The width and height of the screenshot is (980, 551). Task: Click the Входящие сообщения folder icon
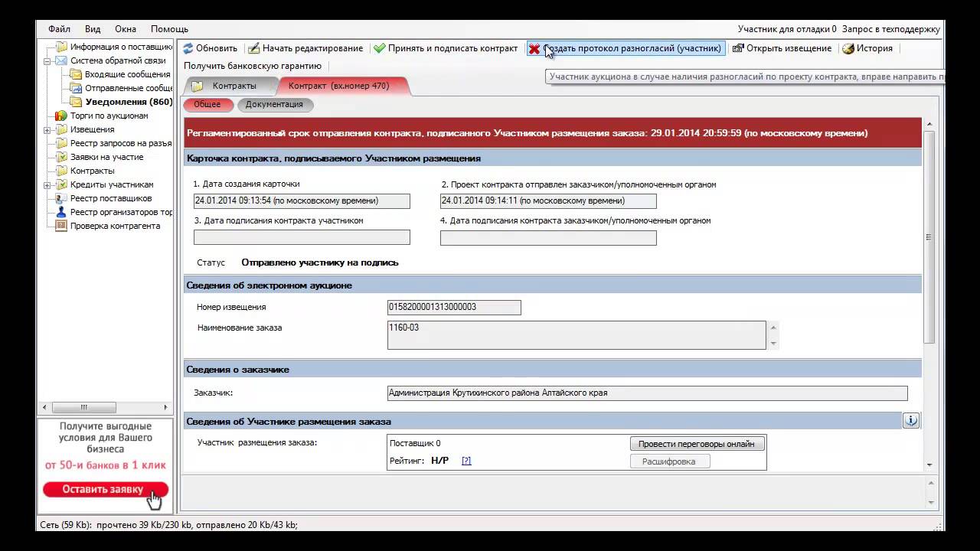click(x=76, y=74)
